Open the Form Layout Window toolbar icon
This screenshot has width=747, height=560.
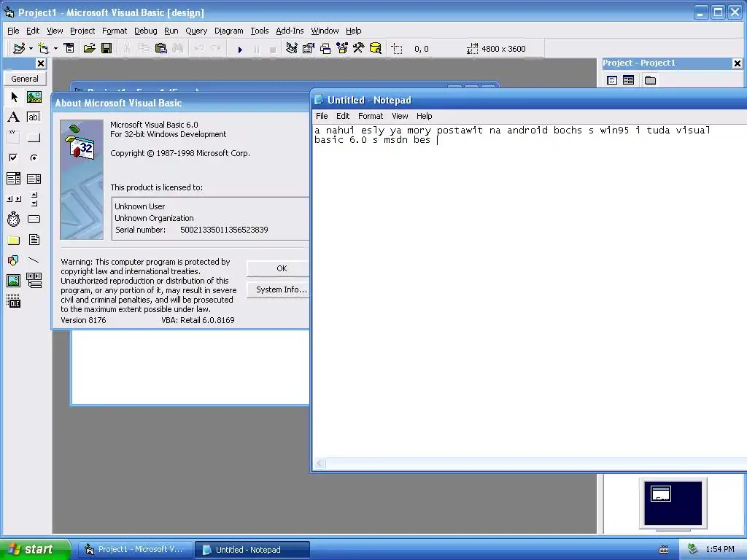click(x=325, y=49)
